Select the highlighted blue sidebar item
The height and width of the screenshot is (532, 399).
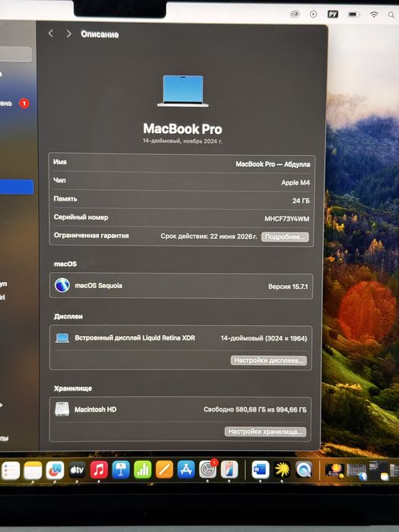[17, 187]
